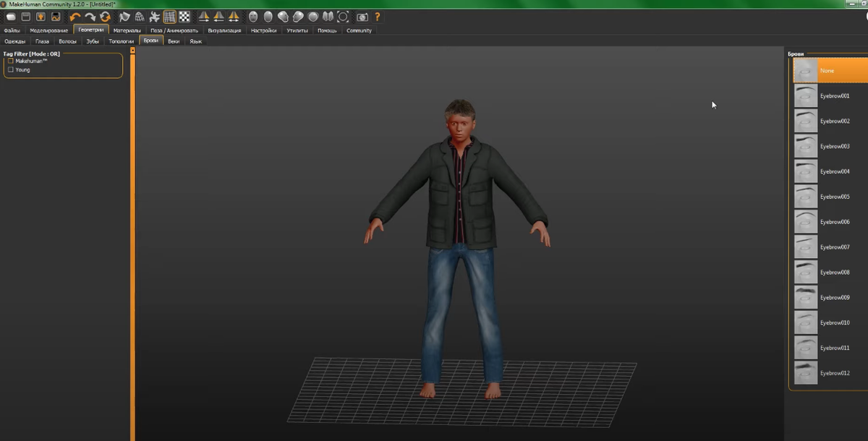Image resolution: width=868 pixels, height=441 pixels.
Task: Click the Undo arrow icon
Action: point(75,17)
